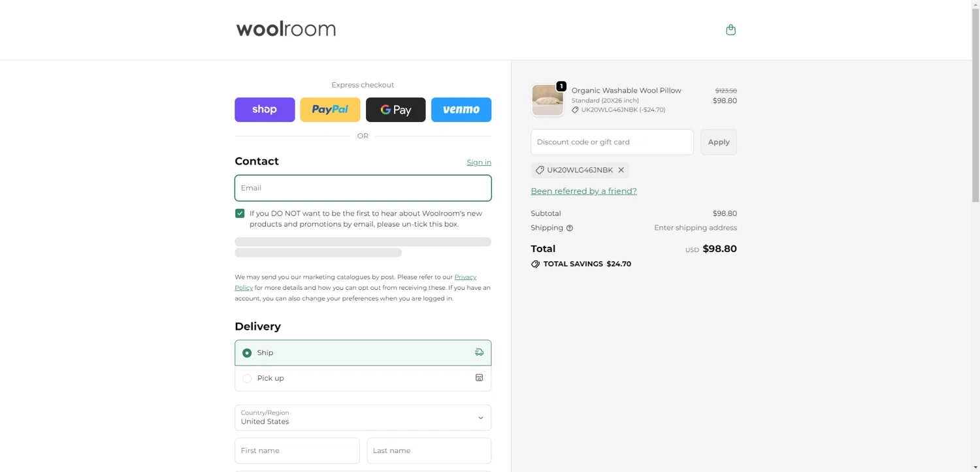This screenshot has width=980, height=472.
Task: Open the Country/Region dropdown
Action: pos(363,418)
